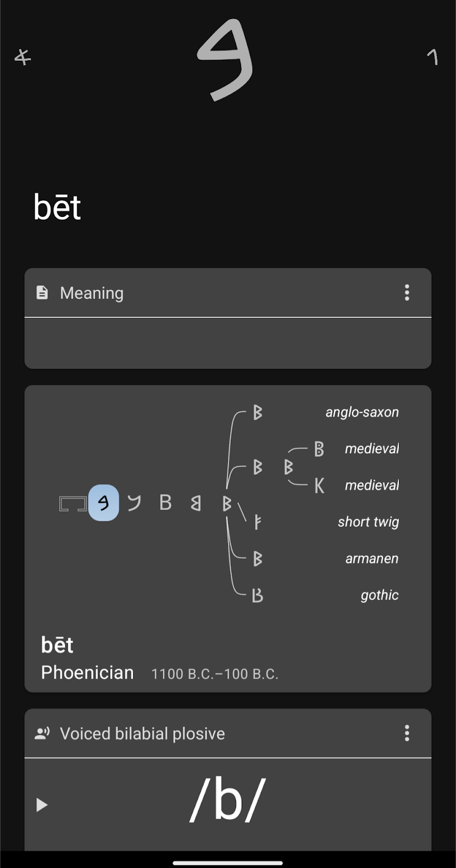Select the gothic letter glyph
Viewport: 456px width, 868px height.
coord(257,595)
